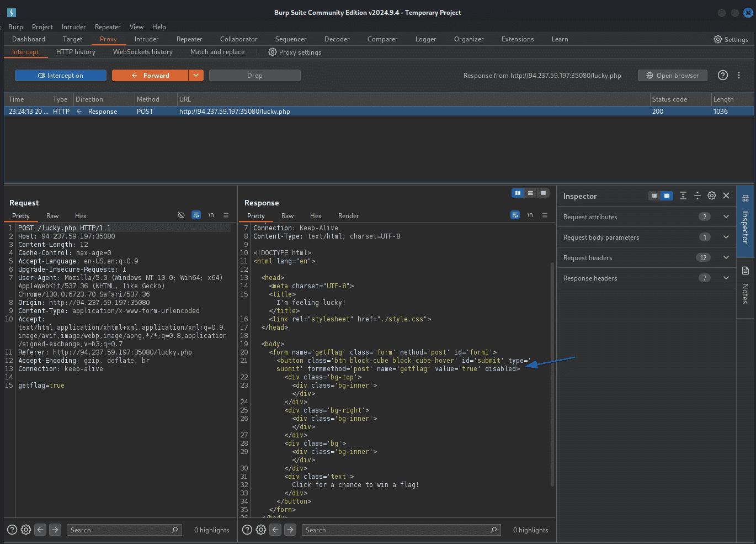Forward the intercepted response

[x=150, y=75]
